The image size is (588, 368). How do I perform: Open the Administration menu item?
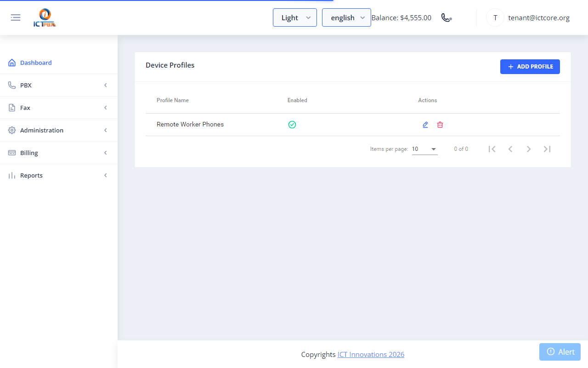[x=59, y=130]
